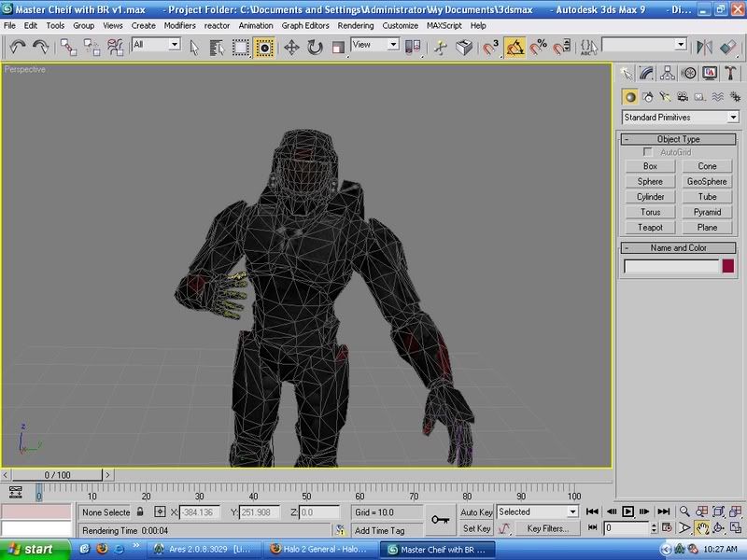Enable Auto Key animation mode
Screen dimensions: 747x560
(x=476, y=511)
